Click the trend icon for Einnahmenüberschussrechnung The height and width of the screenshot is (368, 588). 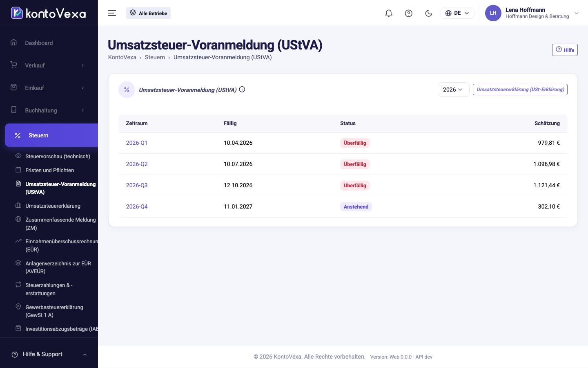18,241
